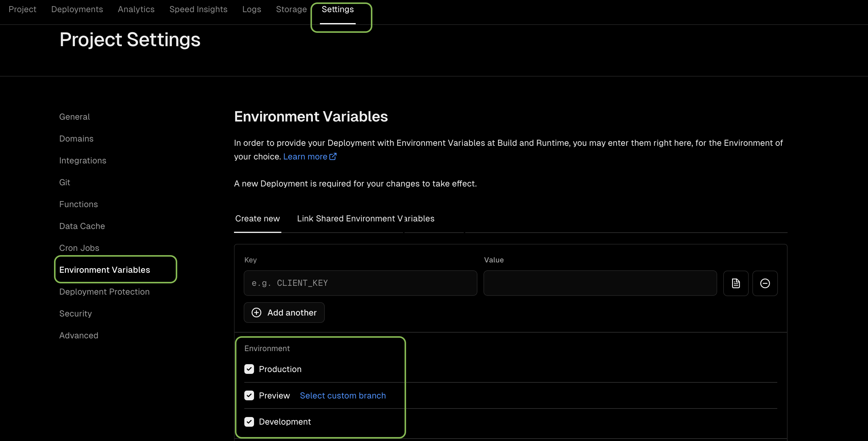The width and height of the screenshot is (868, 441).
Task: Open the Security settings section
Action: pos(75,313)
